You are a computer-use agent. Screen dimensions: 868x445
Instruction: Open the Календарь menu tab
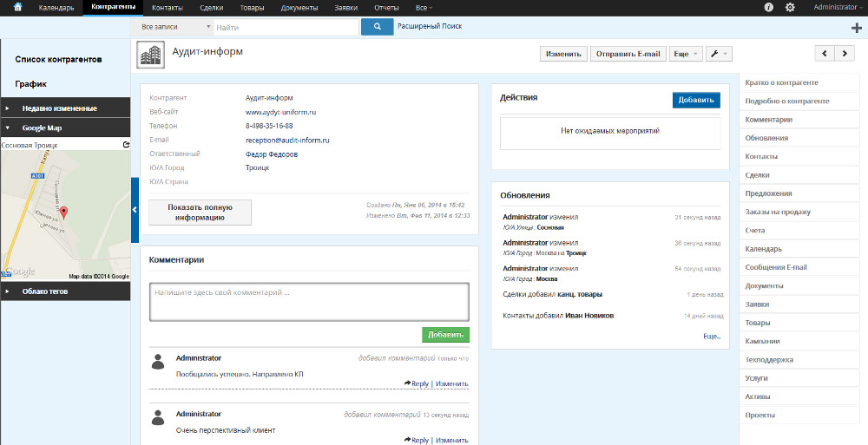[x=56, y=8]
